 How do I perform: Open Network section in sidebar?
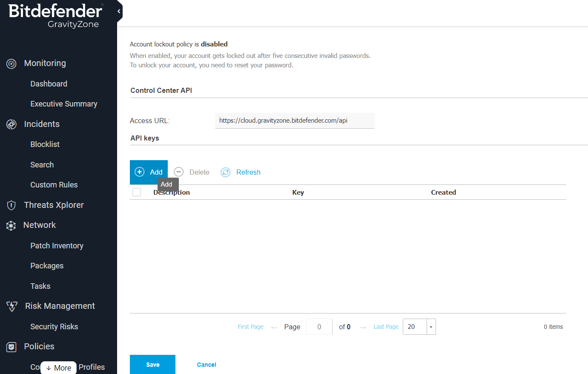(40, 225)
